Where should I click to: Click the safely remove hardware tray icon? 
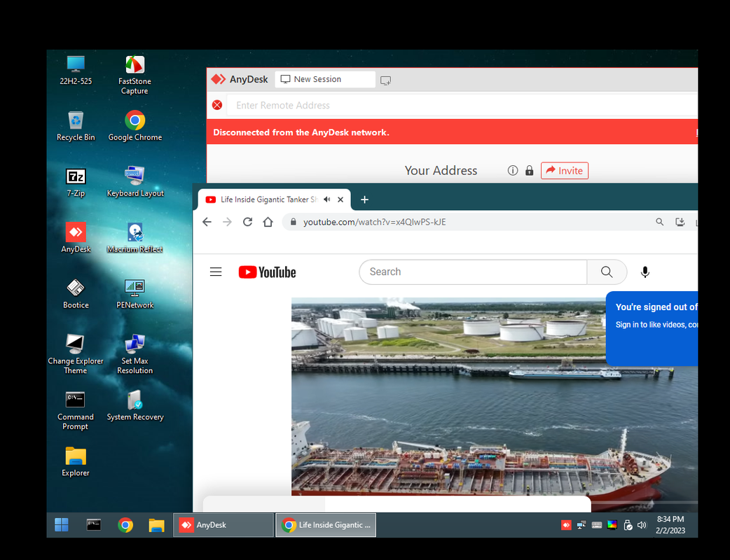click(628, 525)
